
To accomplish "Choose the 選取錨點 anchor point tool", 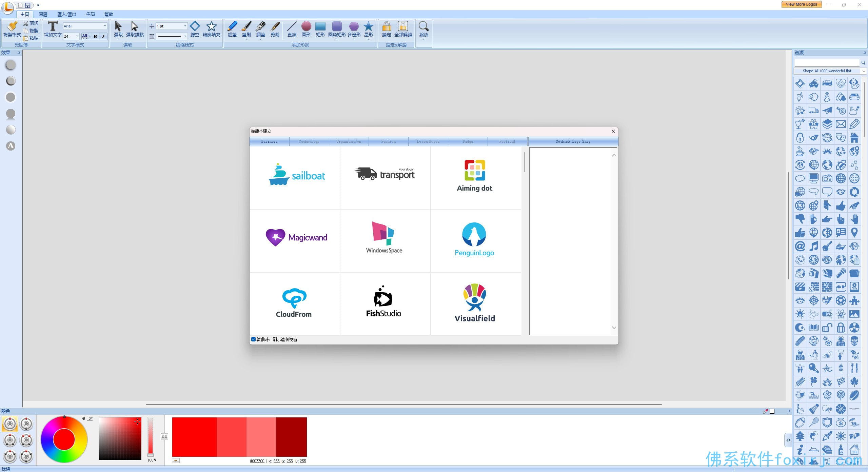I will pos(135,29).
